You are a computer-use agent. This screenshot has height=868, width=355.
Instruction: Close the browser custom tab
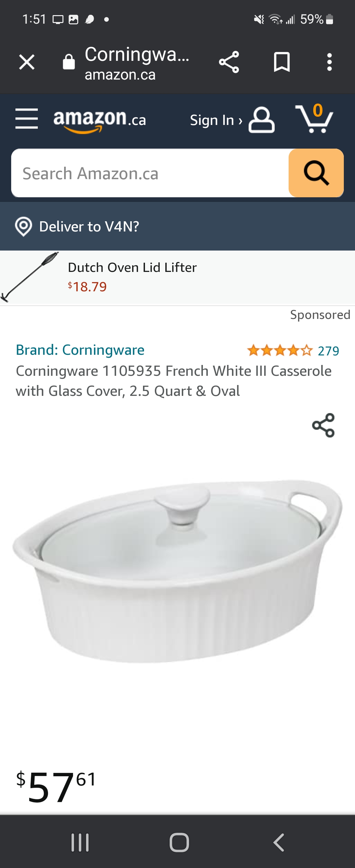coord(27,62)
